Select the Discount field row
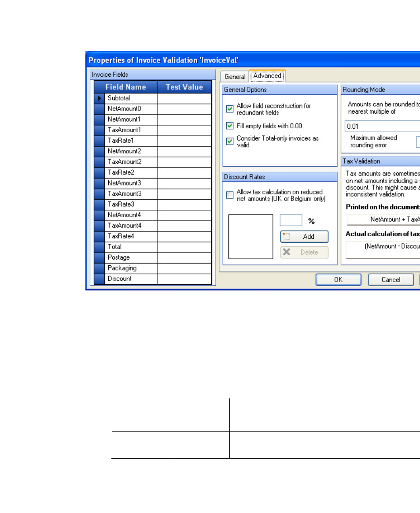The height and width of the screenshot is (513, 420). pos(131,279)
